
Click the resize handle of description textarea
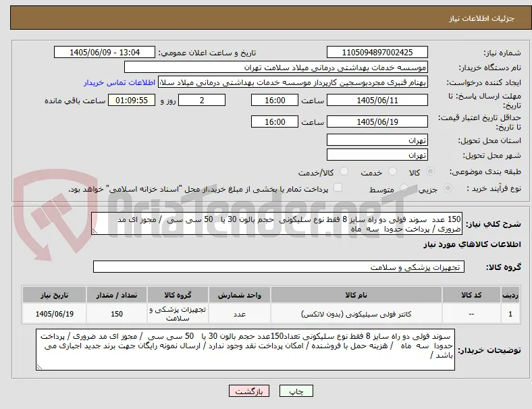[x=95, y=231]
